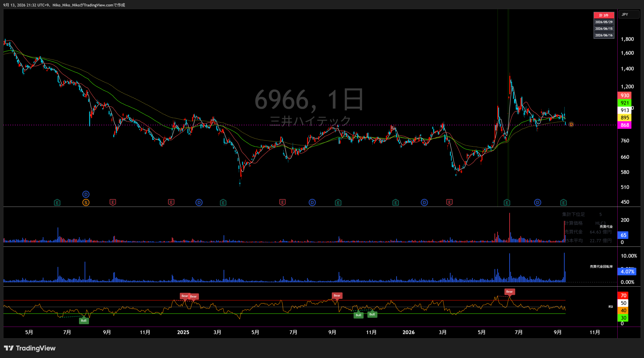
Task: Click the green E earnings marker between the green vertical lines
Action: pyautogui.click(x=507, y=202)
